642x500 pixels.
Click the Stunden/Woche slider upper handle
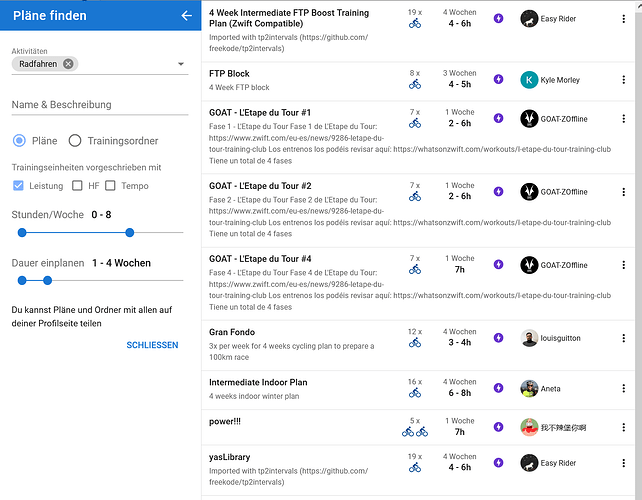coord(130,233)
